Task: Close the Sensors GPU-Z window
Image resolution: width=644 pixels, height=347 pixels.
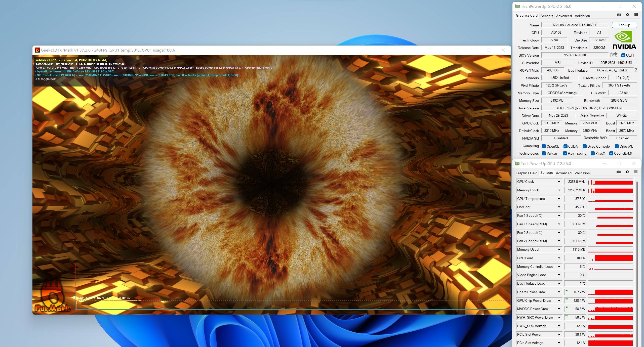Action: click(x=634, y=163)
